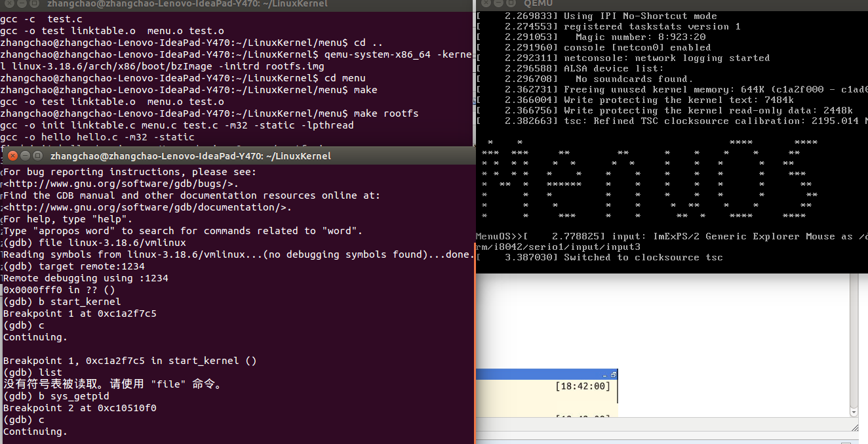Click the "(gdb) list" command line
Viewport: 868px width, 444px height.
33,373
